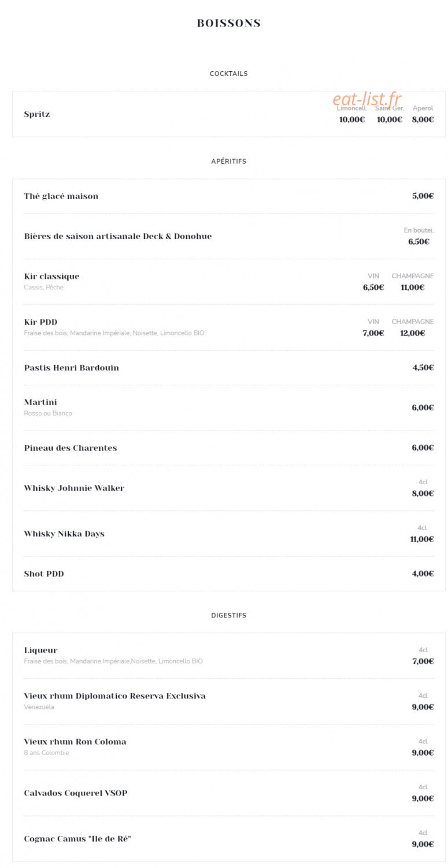
Task: Pick Kir classique with Champagne price
Action: (413, 287)
